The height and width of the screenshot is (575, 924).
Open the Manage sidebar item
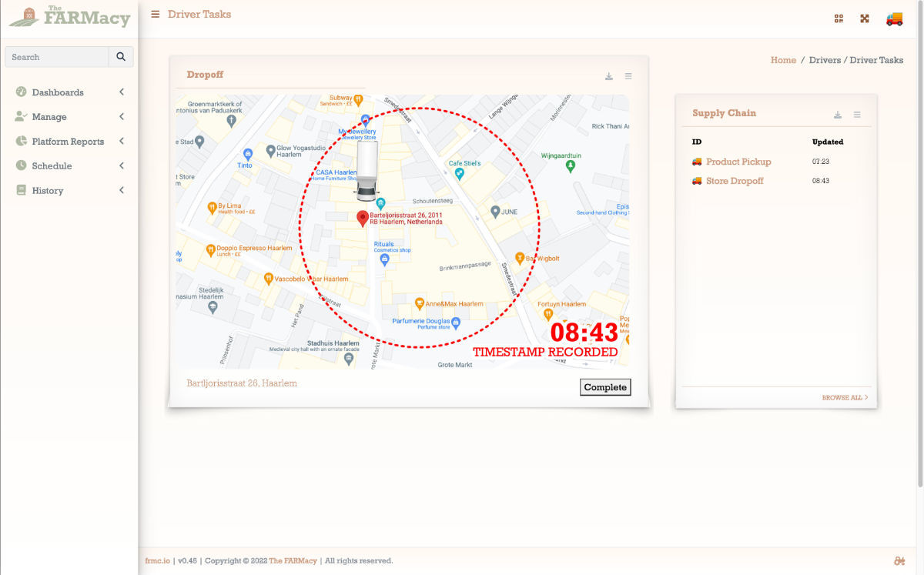(x=69, y=117)
